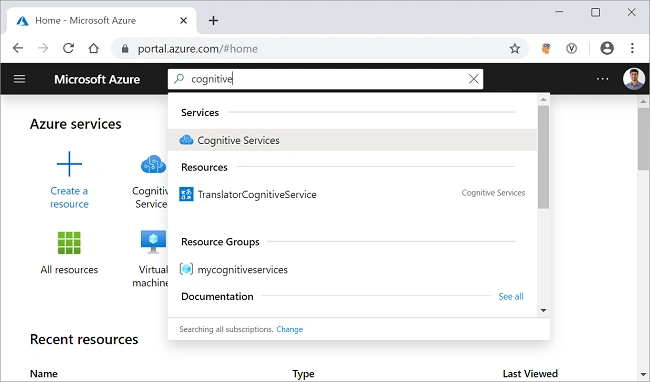
Task: Open the Virtual machines monitor icon
Action: 153,242
